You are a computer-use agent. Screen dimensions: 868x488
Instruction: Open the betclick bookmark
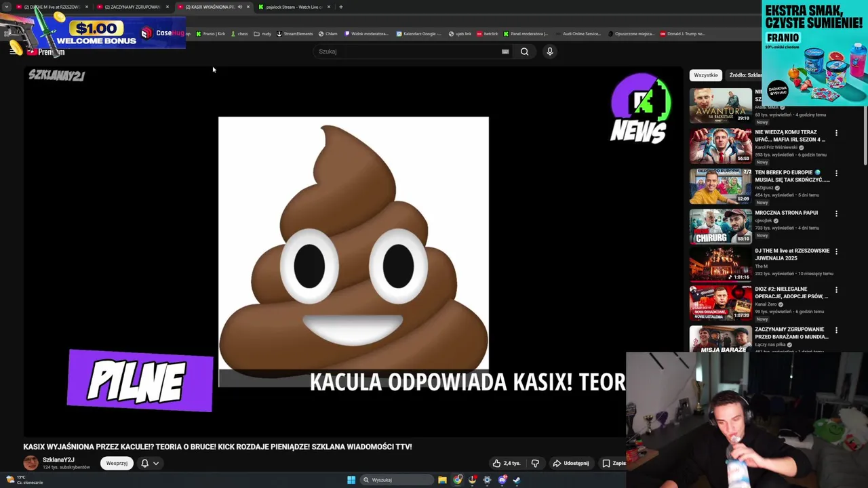[x=488, y=34]
